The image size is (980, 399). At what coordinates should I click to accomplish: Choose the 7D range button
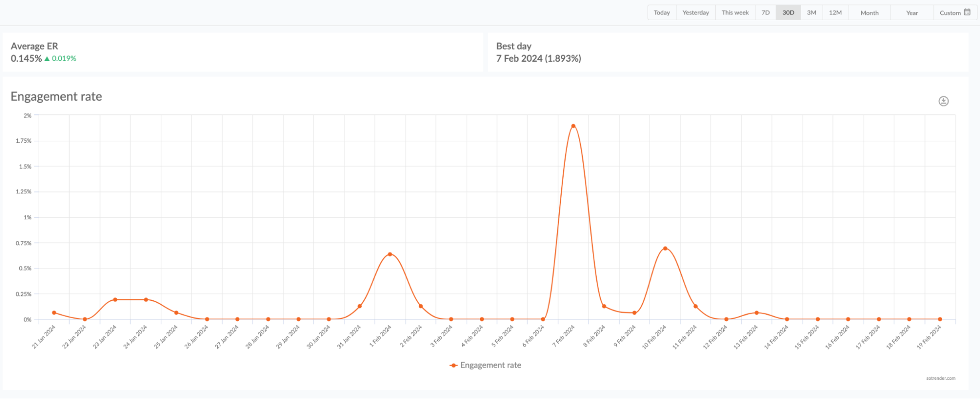point(765,13)
